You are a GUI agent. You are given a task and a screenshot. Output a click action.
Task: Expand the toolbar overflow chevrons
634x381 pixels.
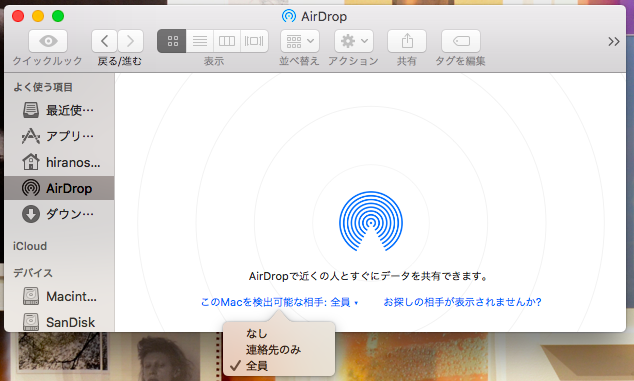[x=613, y=41]
